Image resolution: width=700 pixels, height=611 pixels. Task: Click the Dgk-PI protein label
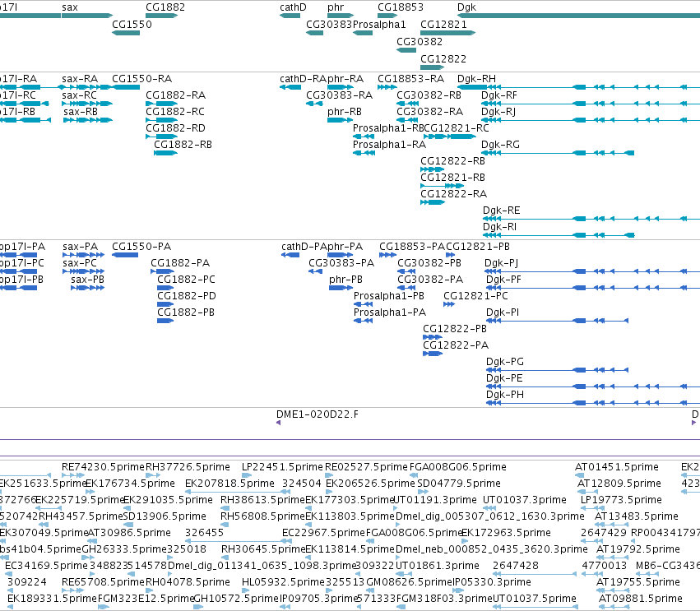503,312
